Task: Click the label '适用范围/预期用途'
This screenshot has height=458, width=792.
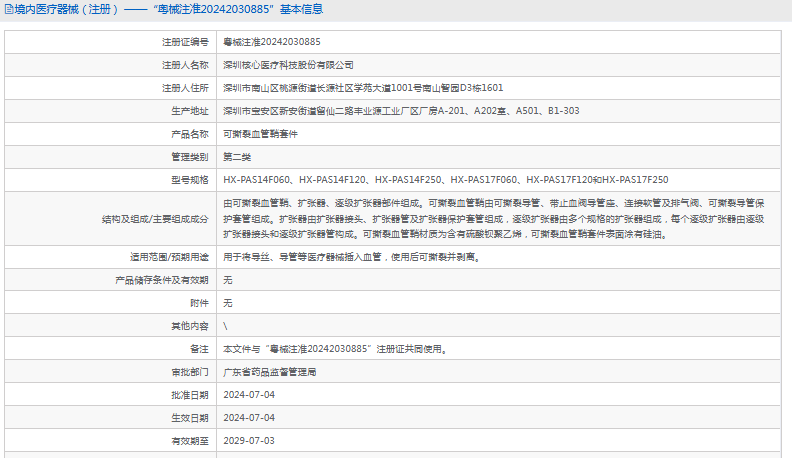Action: [169, 257]
